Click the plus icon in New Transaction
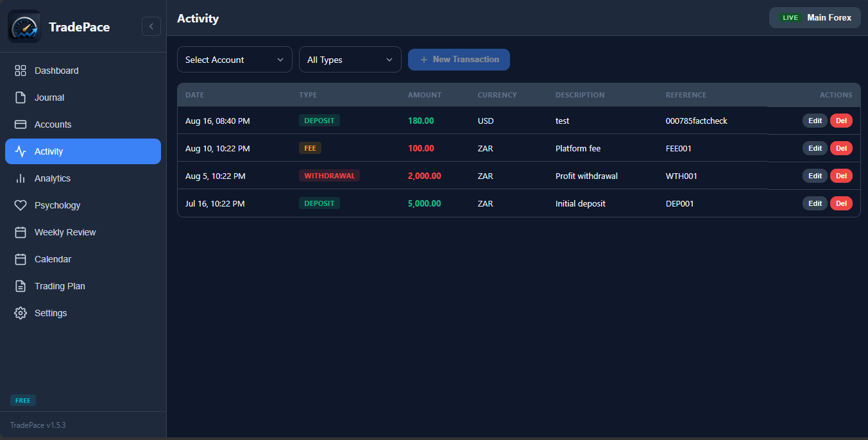The image size is (868, 440). [x=423, y=60]
